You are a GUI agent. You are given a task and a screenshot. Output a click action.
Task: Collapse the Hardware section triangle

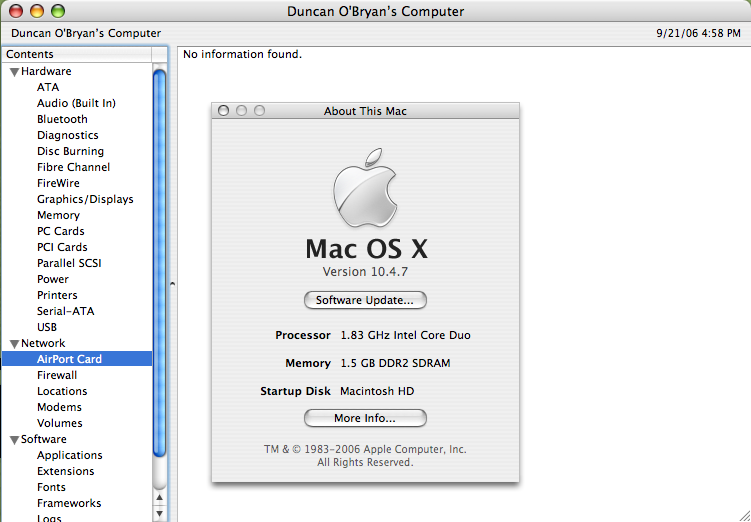pyautogui.click(x=14, y=72)
